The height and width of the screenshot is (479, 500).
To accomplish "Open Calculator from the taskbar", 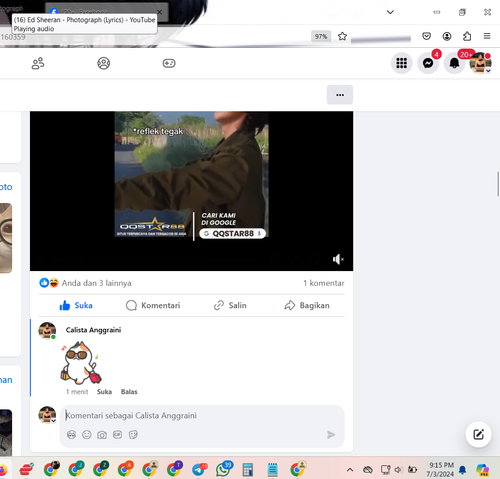I will pyautogui.click(x=248, y=470).
